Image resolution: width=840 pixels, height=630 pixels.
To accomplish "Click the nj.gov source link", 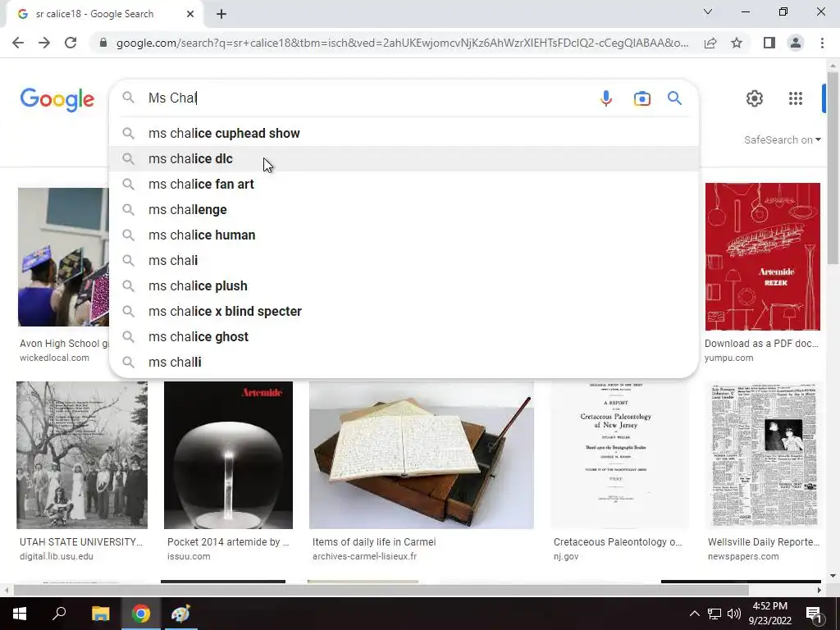I will pyautogui.click(x=566, y=557).
